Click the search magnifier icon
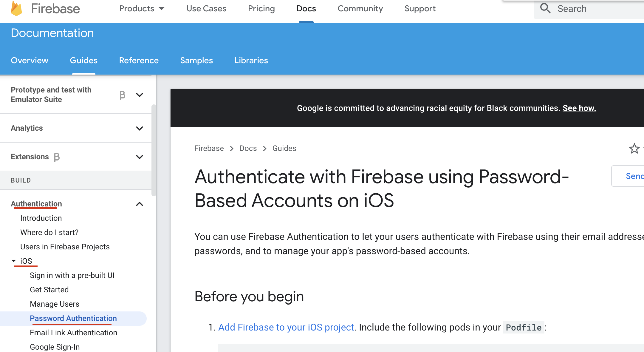The height and width of the screenshot is (352, 644). coord(545,8)
